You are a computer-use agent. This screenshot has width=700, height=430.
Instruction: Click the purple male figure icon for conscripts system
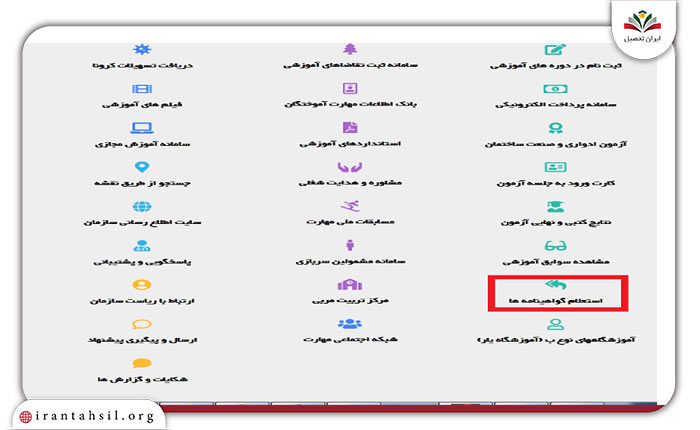[350, 245]
